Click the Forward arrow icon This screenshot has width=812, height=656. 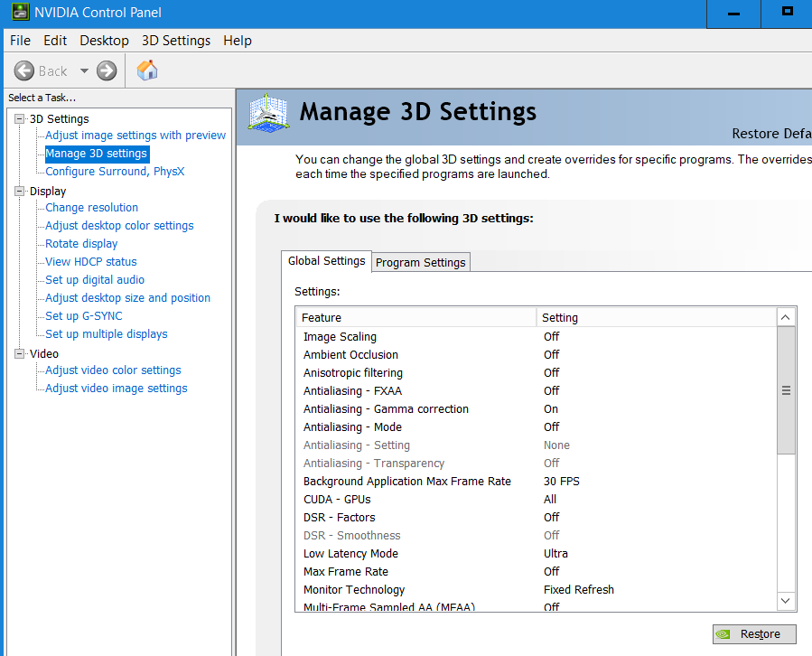pos(107,70)
